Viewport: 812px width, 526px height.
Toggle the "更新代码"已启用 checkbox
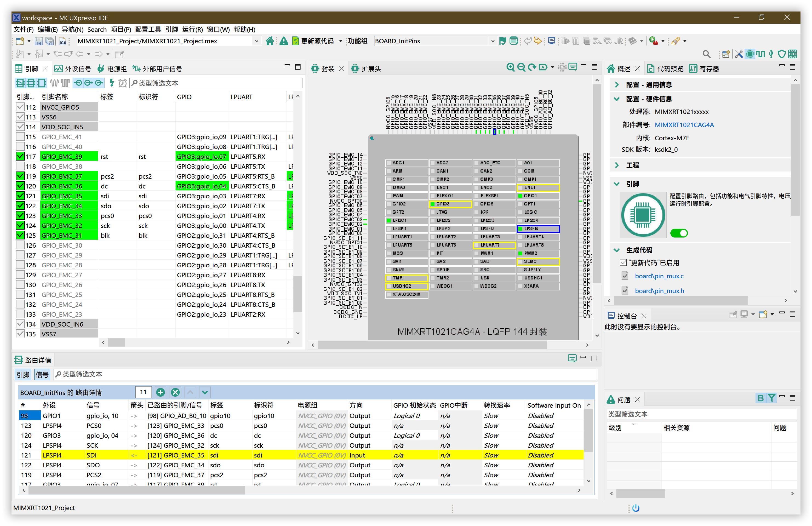coord(623,263)
